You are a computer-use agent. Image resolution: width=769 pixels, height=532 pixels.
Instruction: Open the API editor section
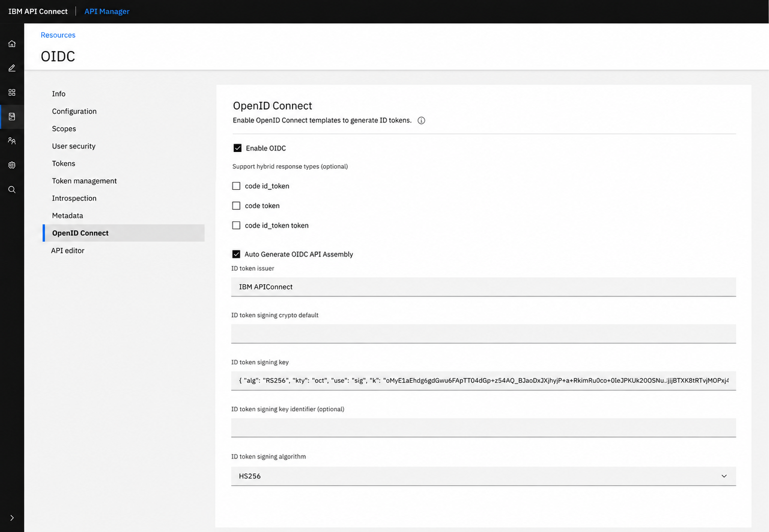click(x=68, y=250)
